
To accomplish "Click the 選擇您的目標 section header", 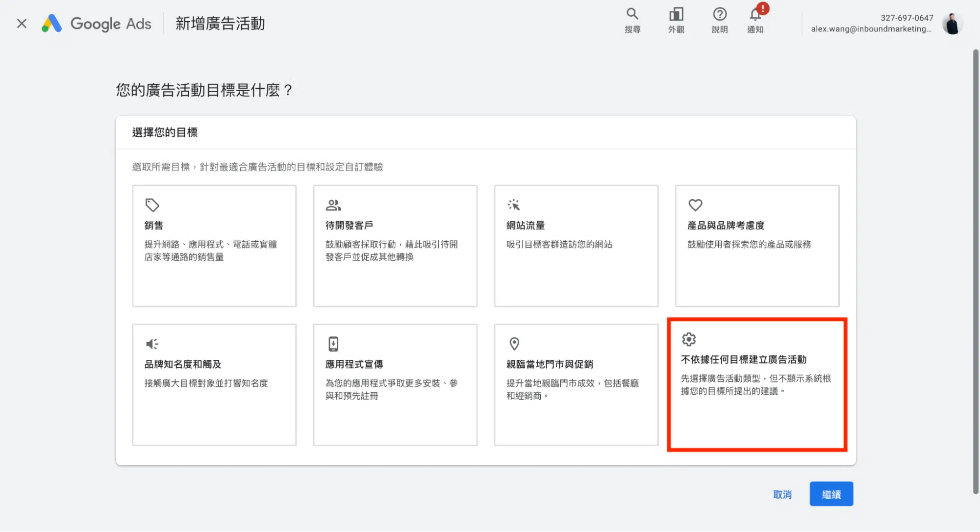I will (165, 132).
